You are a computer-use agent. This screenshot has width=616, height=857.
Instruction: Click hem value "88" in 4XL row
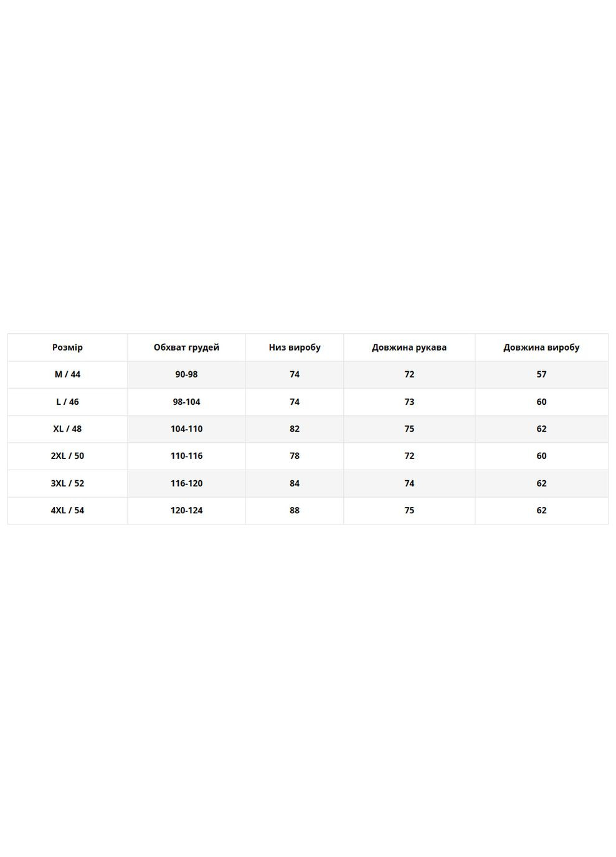coord(295,510)
